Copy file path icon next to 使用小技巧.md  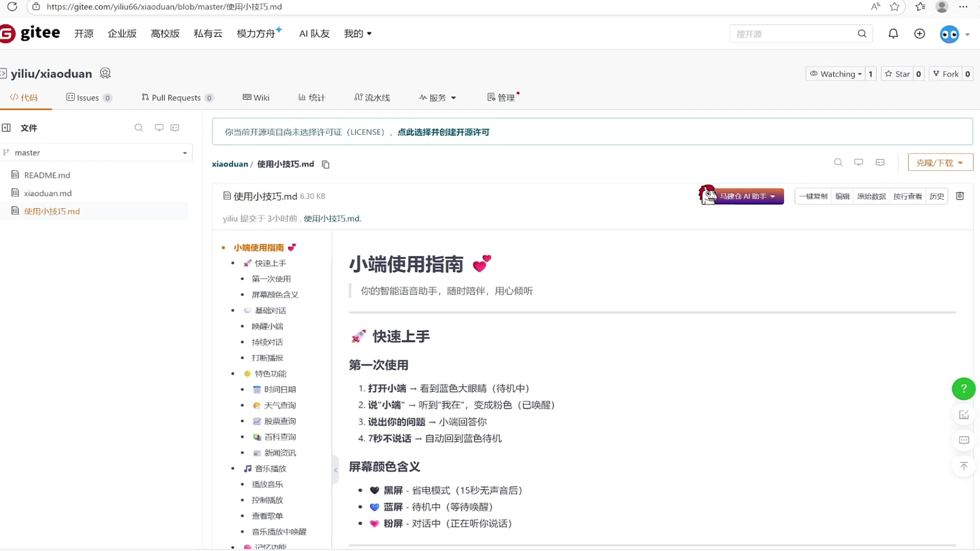click(326, 164)
